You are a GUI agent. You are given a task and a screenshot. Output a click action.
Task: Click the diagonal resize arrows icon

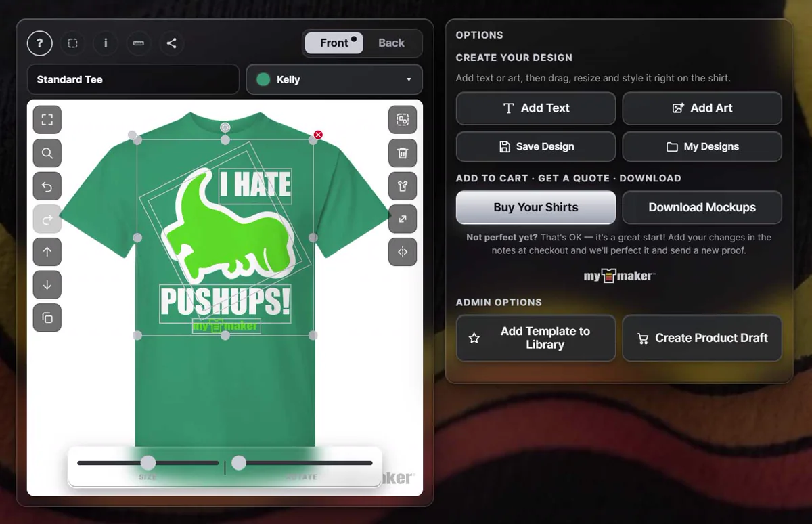coord(403,219)
